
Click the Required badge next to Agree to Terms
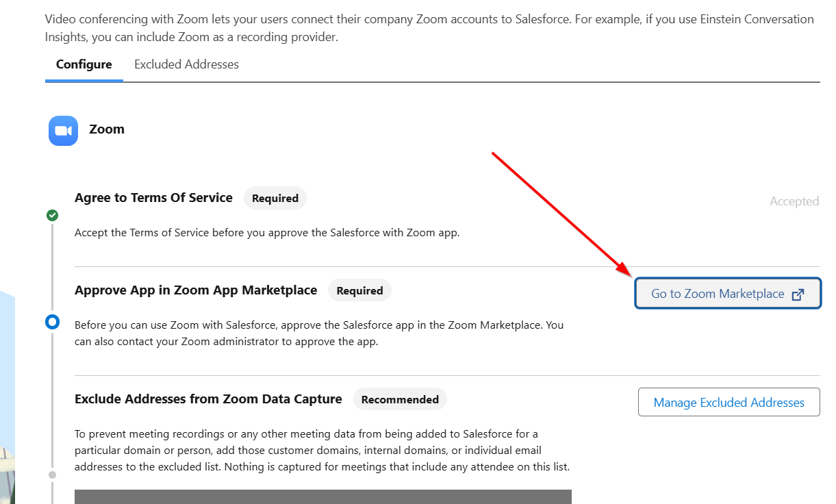click(x=275, y=199)
